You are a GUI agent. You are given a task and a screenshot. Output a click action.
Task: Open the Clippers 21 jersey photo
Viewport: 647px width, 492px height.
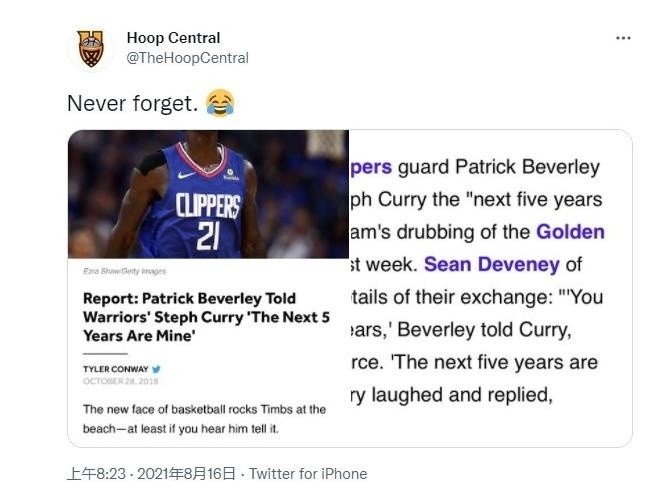click(x=208, y=194)
